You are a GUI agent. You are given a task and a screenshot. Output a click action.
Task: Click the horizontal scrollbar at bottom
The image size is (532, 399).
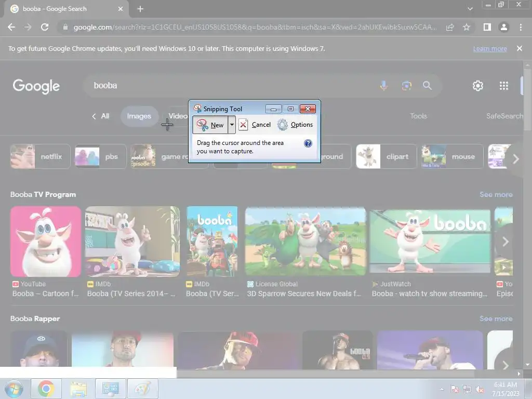tap(325, 374)
